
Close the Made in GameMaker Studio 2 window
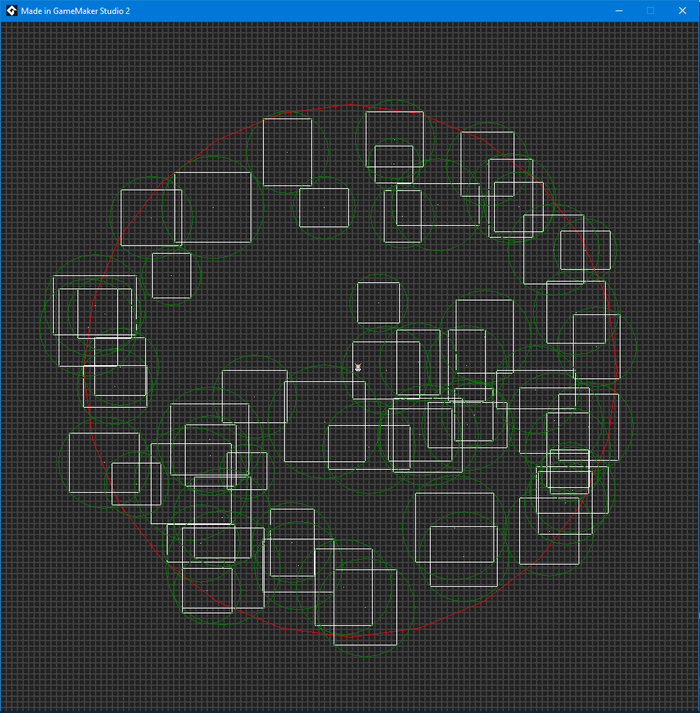[x=680, y=10]
